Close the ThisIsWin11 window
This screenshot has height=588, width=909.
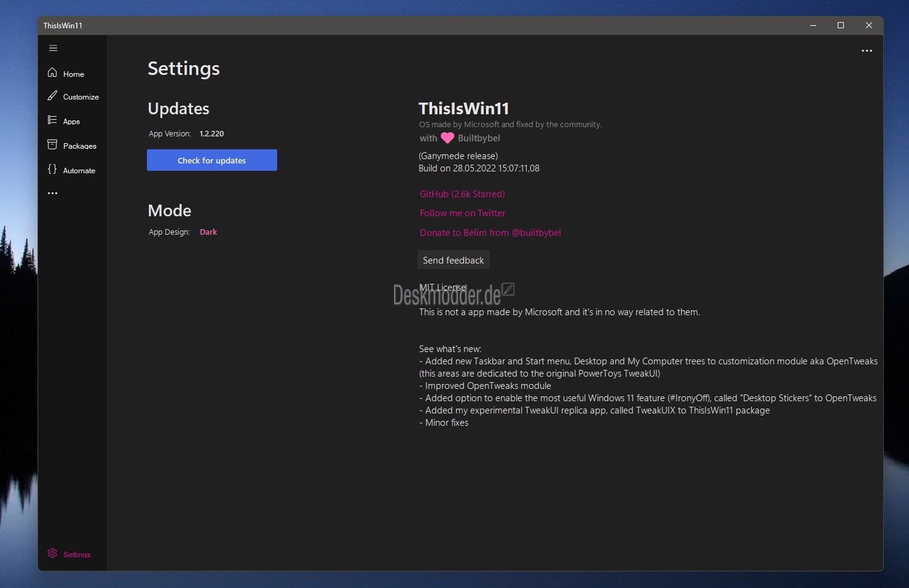tap(869, 25)
